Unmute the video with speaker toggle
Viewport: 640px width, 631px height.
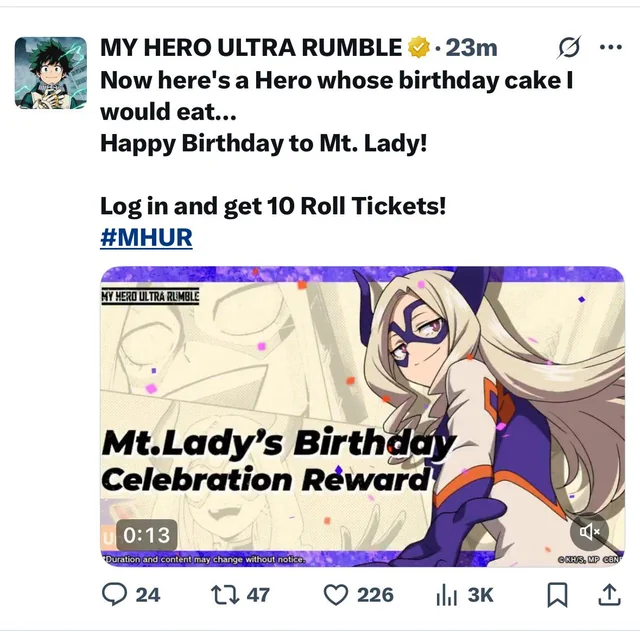pyautogui.click(x=589, y=531)
